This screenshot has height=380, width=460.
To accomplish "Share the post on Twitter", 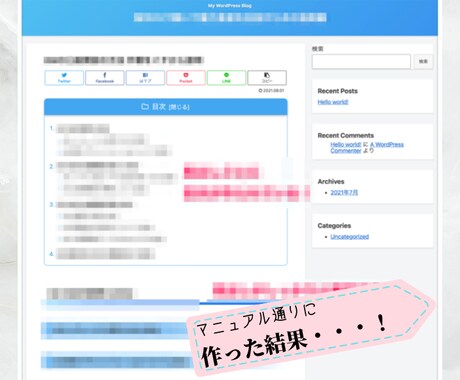I will point(64,78).
